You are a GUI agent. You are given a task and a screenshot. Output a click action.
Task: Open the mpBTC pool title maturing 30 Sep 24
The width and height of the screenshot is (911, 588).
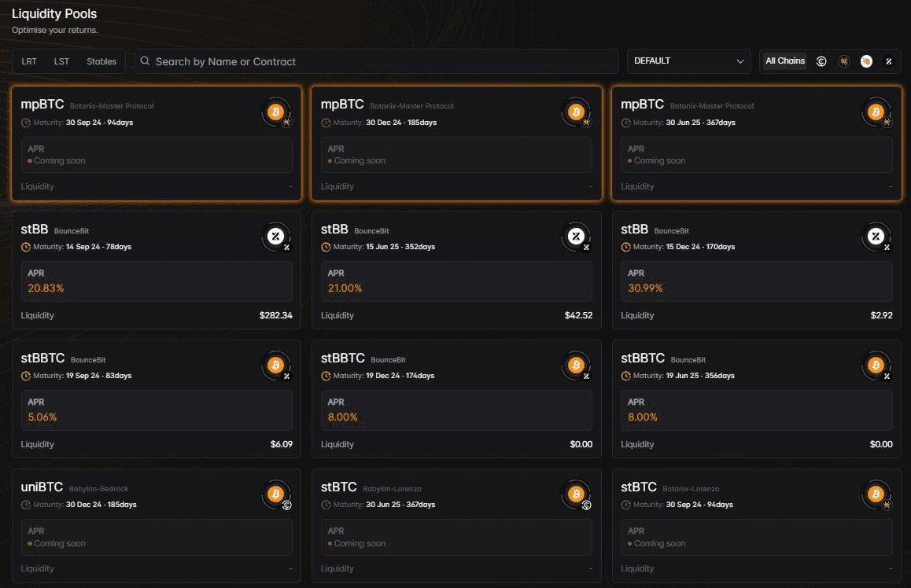pyautogui.click(x=42, y=105)
